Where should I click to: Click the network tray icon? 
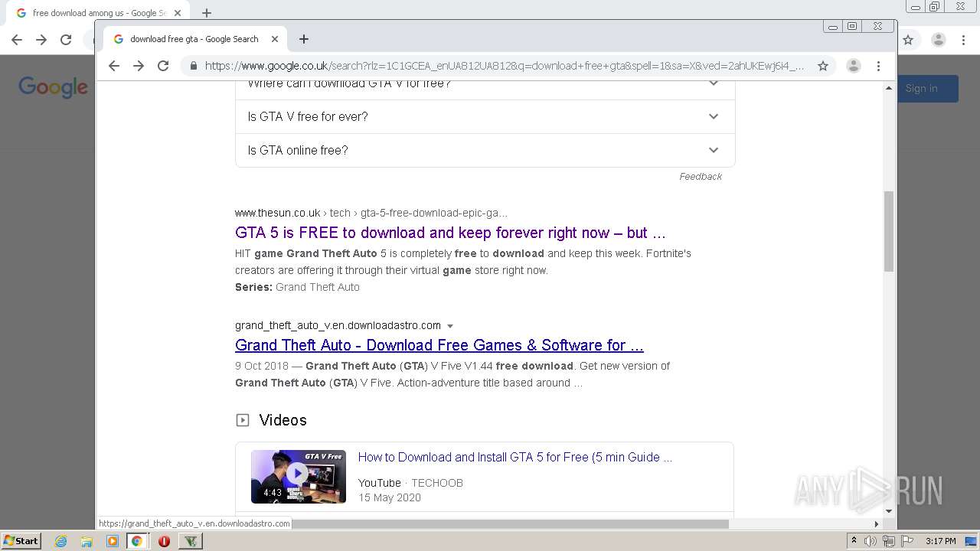889,541
